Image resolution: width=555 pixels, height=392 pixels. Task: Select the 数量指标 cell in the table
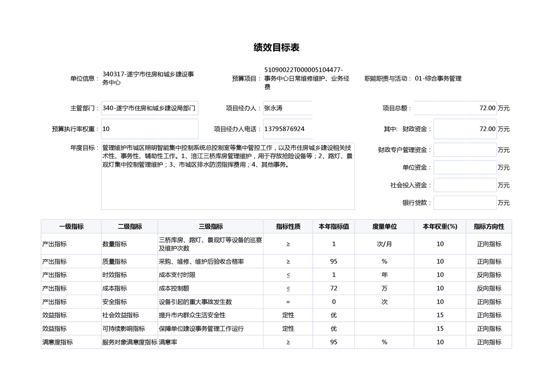coord(129,244)
